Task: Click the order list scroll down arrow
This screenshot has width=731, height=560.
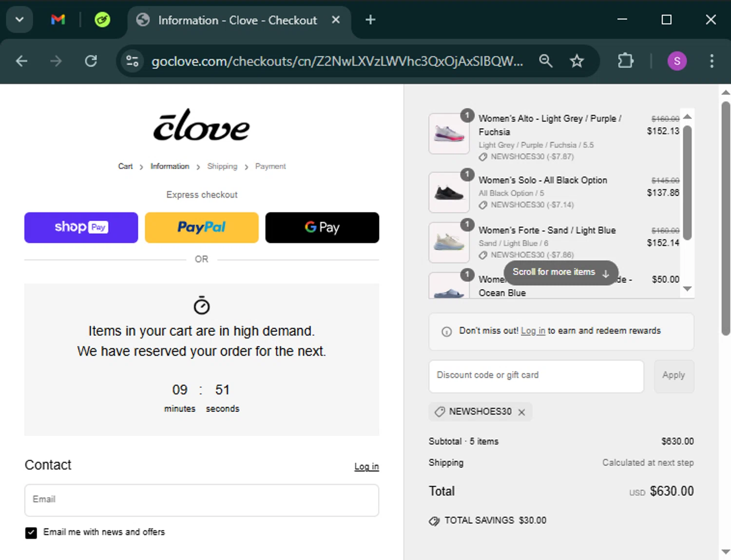Action: 687,289
